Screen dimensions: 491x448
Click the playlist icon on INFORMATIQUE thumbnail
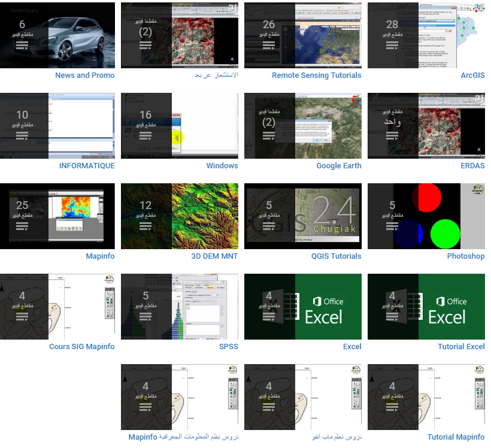click(x=22, y=136)
